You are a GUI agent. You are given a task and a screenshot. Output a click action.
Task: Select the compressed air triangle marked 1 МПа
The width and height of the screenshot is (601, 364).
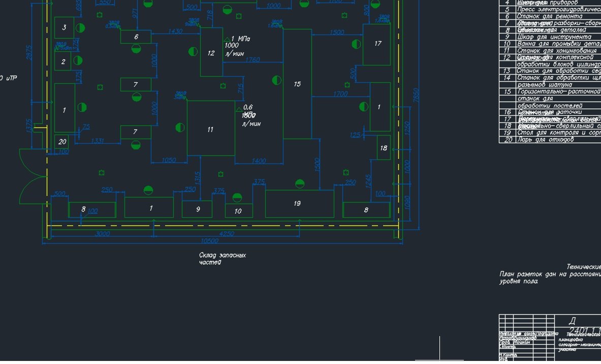click(x=227, y=39)
